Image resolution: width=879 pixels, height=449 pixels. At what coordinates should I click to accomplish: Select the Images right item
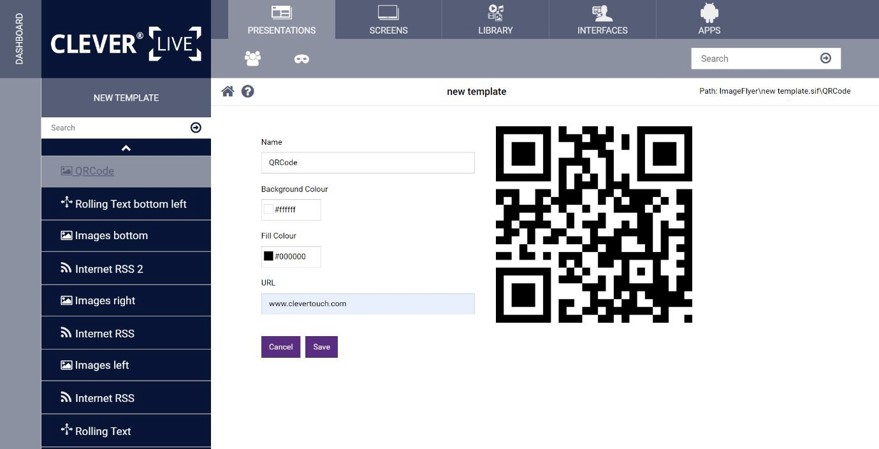click(126, 301)
